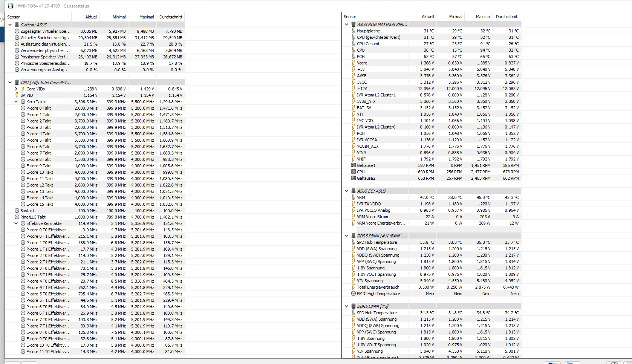Click the lightning icon next to Core VIDs
The height and width of the screenshot is (364, 632).
point(23,89)
